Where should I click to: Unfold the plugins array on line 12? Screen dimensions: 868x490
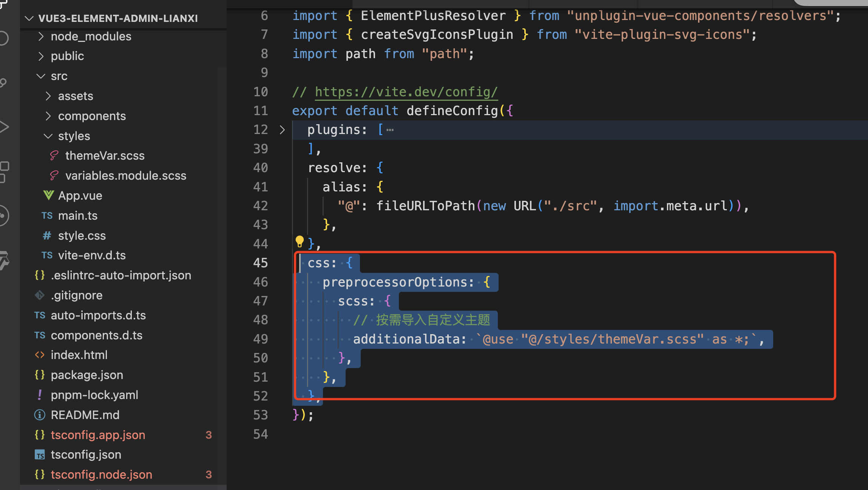coord(282,130)
